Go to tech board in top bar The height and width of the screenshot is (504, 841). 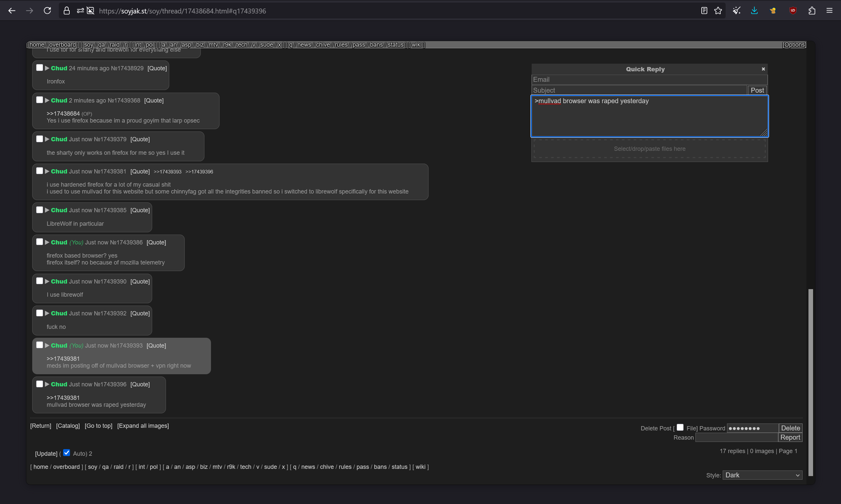pyautogui.click(x=242, y=44)
